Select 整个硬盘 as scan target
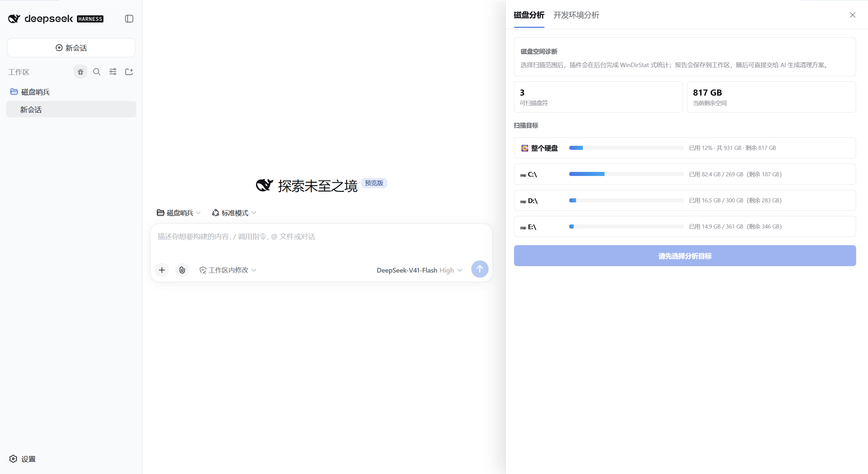868x474 pixels. pyautogui.click(x=685, y=148)
